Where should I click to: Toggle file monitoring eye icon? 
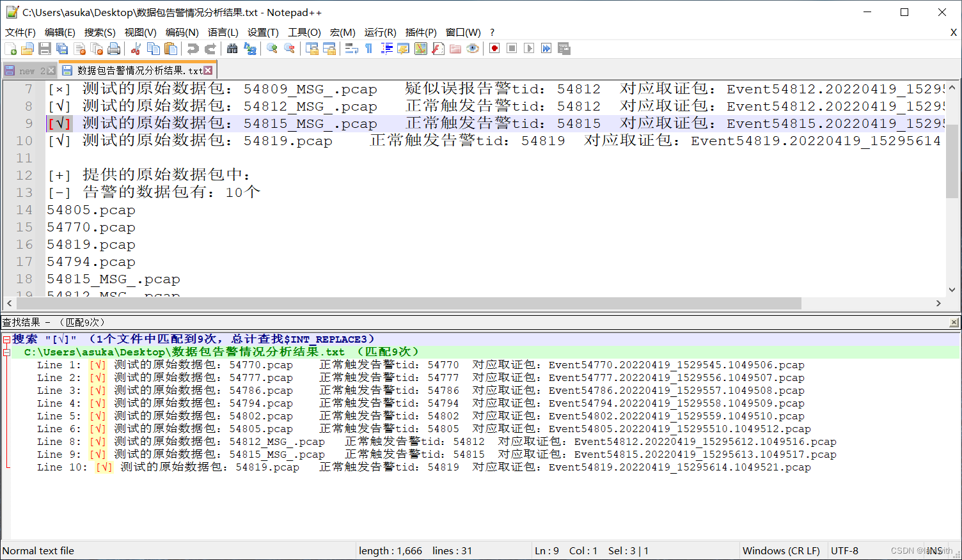pyautogui.click(x=473, y=49)
